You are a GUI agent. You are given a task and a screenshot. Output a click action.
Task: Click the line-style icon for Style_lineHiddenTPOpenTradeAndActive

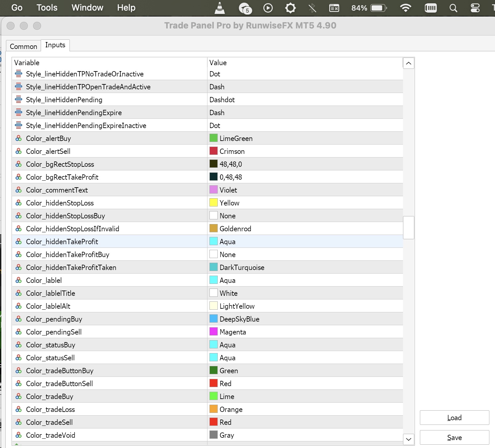(19, 87)
